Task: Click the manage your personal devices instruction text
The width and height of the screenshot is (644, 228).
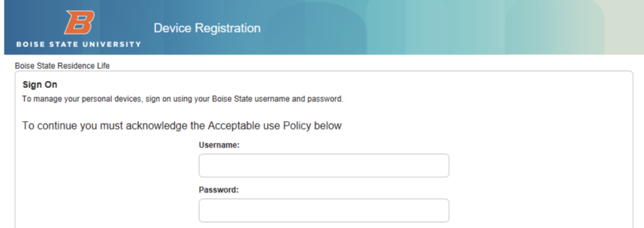Action: pyautogui.click(x=182, y=99)
